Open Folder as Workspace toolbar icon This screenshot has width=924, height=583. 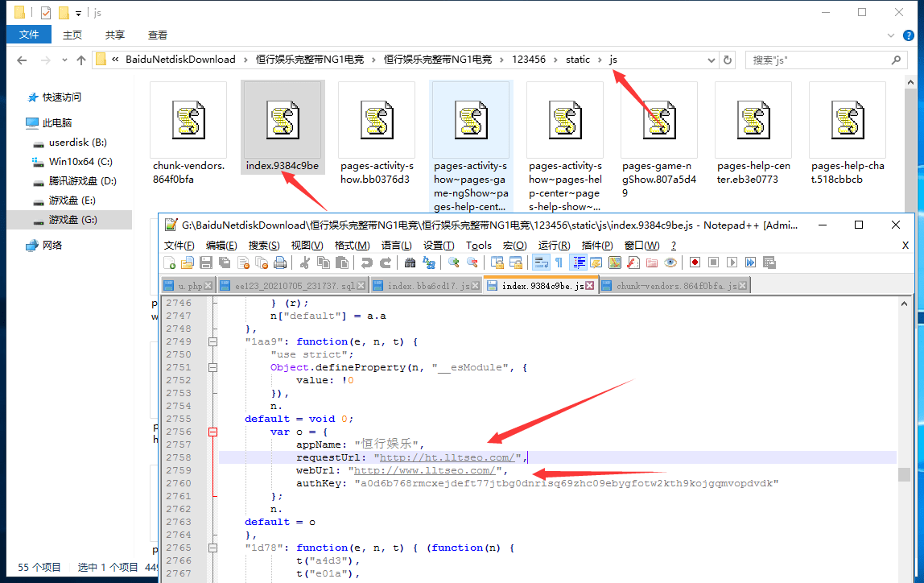[x=652, y=263]
